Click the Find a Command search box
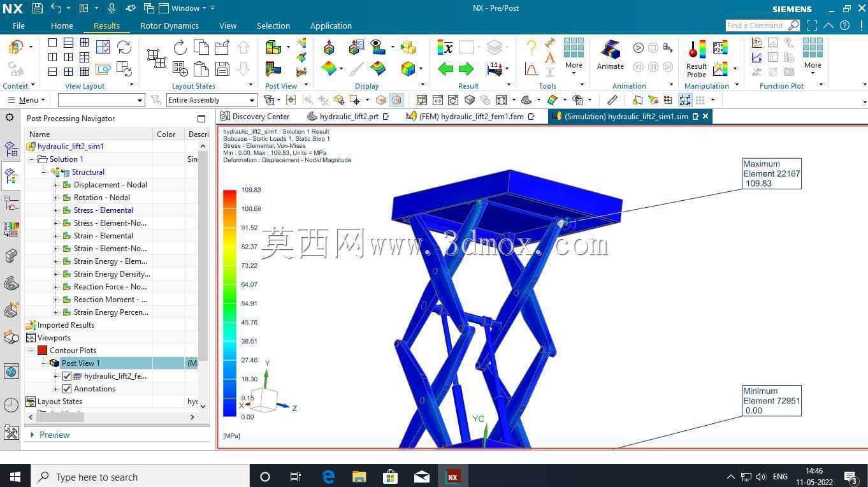The image size is (868, 487). 762,25
